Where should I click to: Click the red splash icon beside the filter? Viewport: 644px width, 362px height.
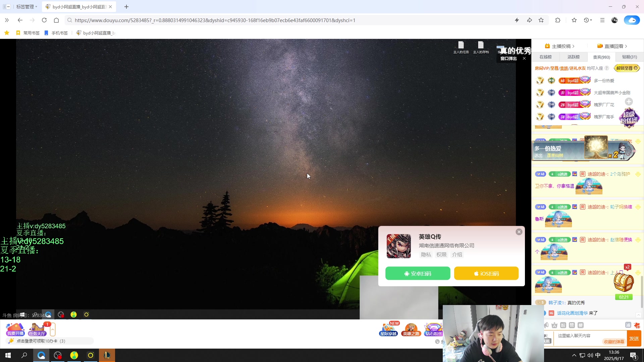[x=637, y=325]
